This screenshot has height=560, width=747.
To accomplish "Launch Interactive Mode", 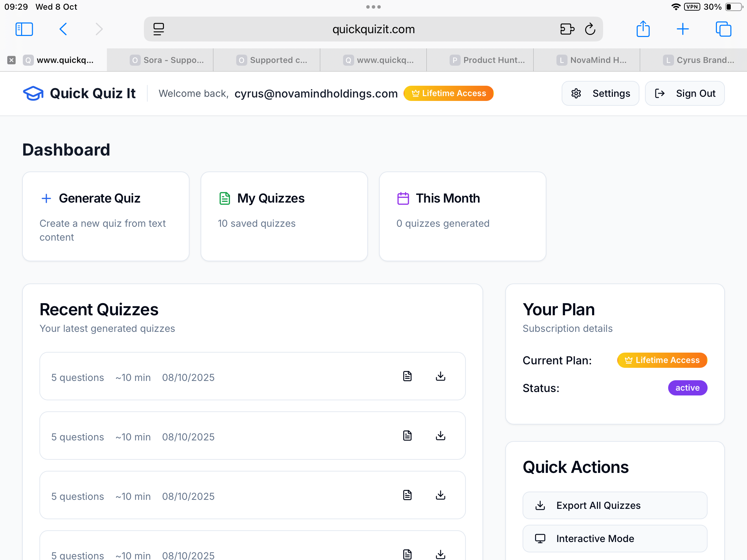I will [615, 539].
